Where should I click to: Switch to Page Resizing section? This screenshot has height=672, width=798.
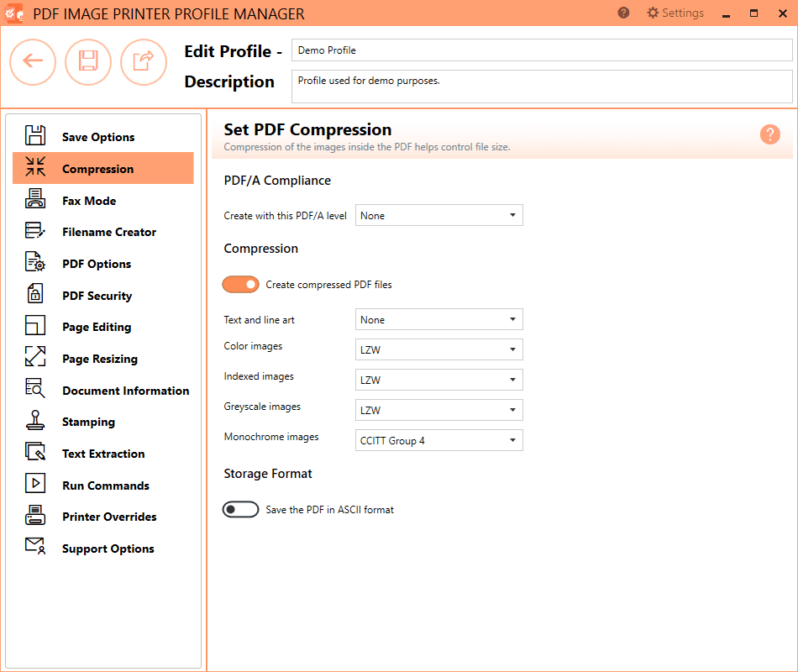(x=102, y=359)
